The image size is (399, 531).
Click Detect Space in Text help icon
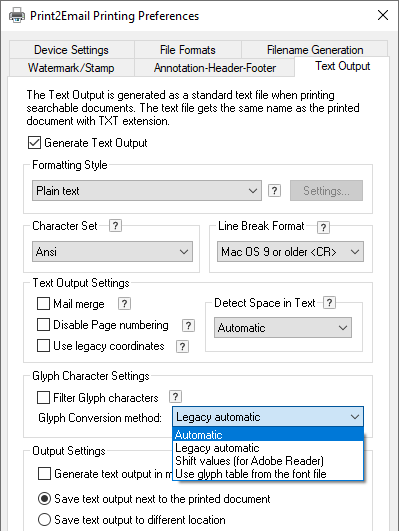329,302
